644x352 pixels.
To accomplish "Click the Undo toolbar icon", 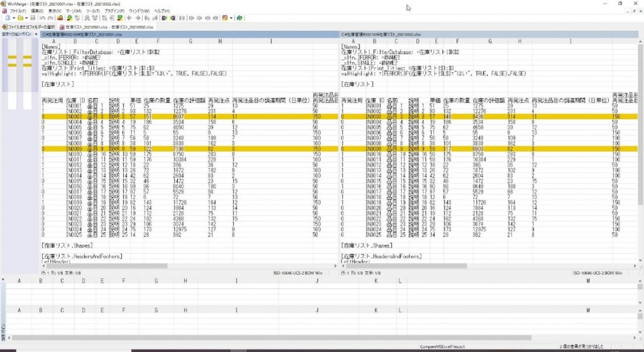I will (42, 18).
